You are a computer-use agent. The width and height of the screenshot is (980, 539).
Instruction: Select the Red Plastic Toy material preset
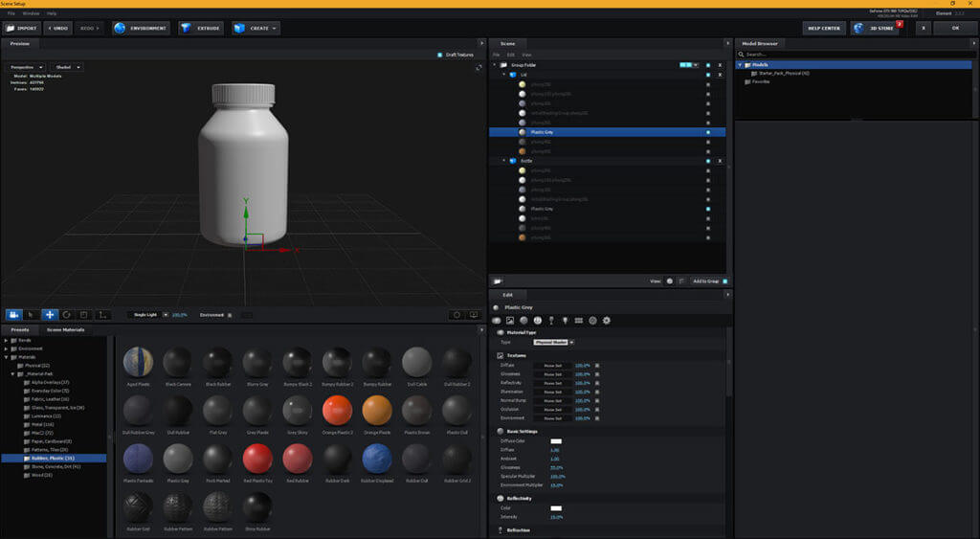pyautogui.click(x=257, y=459)
